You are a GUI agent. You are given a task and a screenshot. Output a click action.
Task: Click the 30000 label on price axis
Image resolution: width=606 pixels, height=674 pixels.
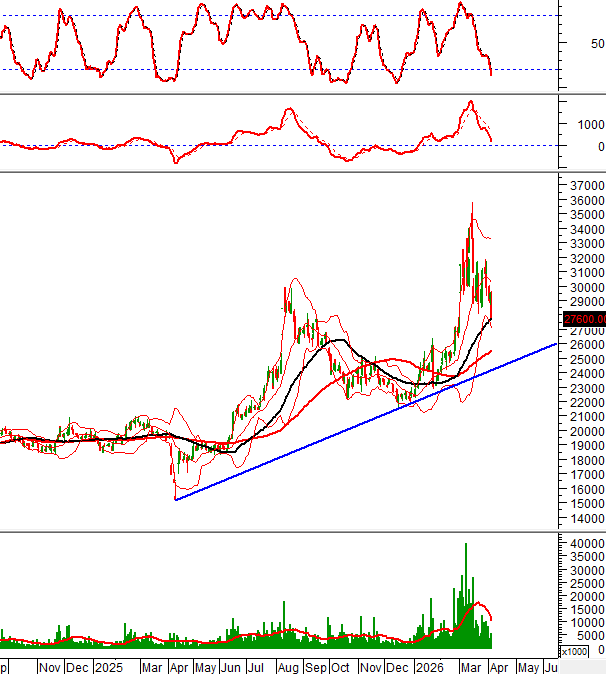point(584,287)
